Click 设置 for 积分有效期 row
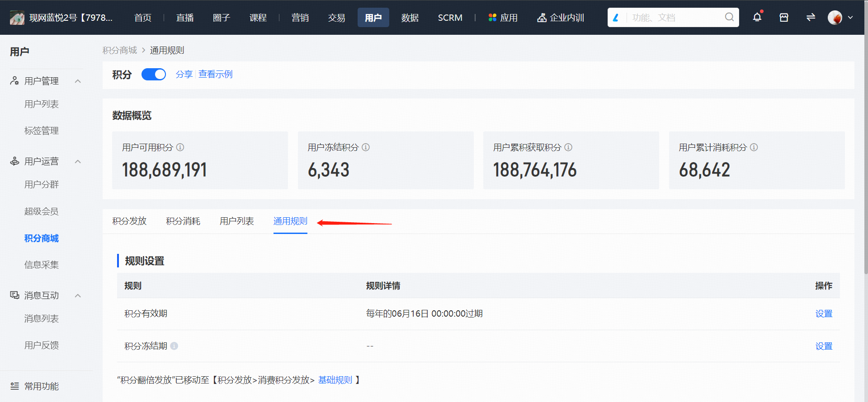This screenshot has height=402, width=868. pyautogui.click(x=824, y=313)
